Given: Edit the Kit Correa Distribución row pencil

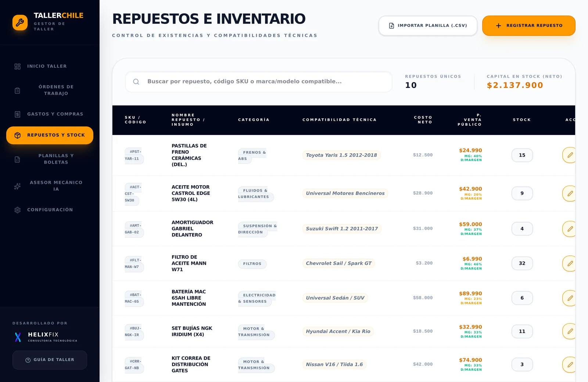Looking at the screenshot, I should (570, 365).
